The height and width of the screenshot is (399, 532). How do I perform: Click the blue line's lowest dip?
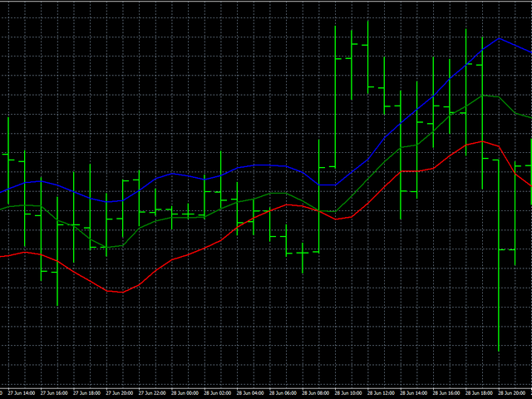(106, 201)
